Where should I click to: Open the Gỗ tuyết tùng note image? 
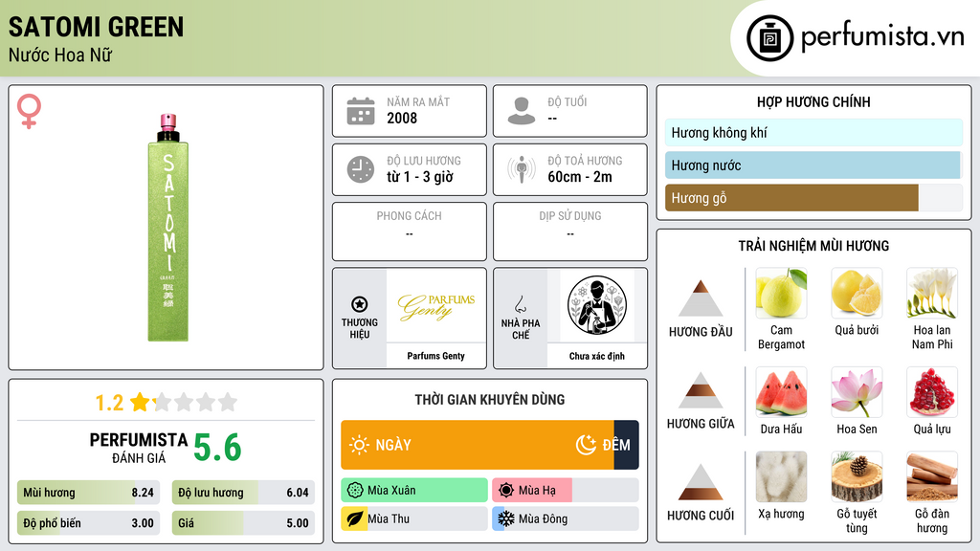pos(857,476)
